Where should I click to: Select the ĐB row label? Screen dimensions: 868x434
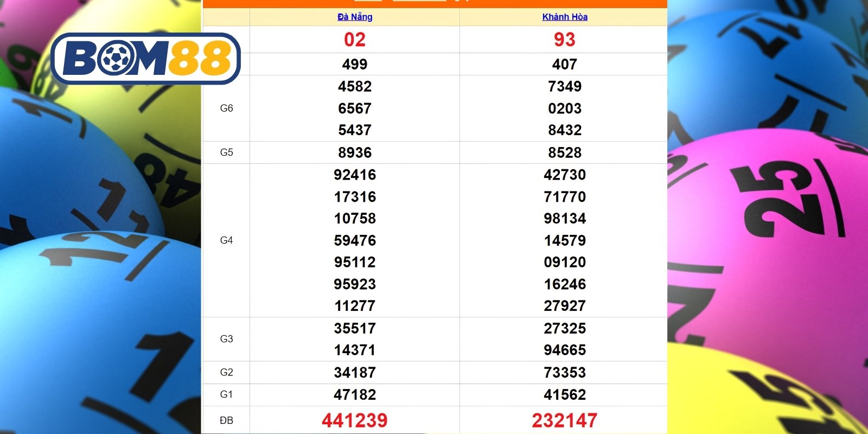(x=227, y=420)
